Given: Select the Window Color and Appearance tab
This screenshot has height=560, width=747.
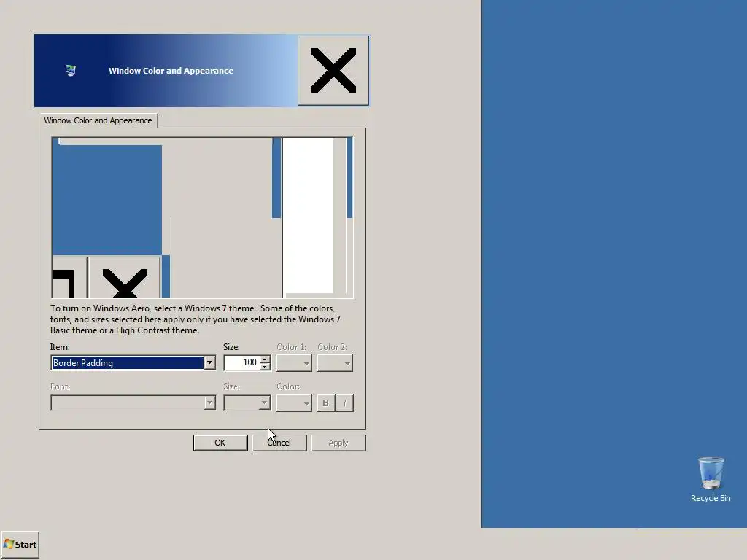Looking at the screenshot, I should click(98, 120).
